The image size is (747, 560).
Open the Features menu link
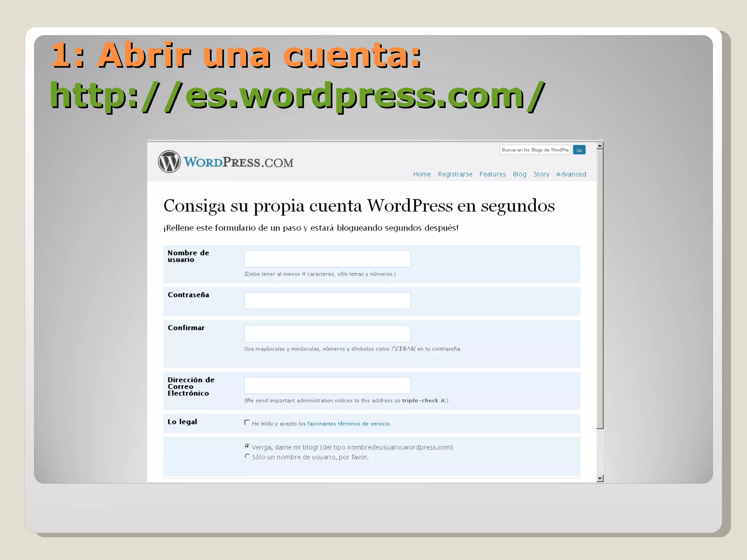tap(492, 174)
